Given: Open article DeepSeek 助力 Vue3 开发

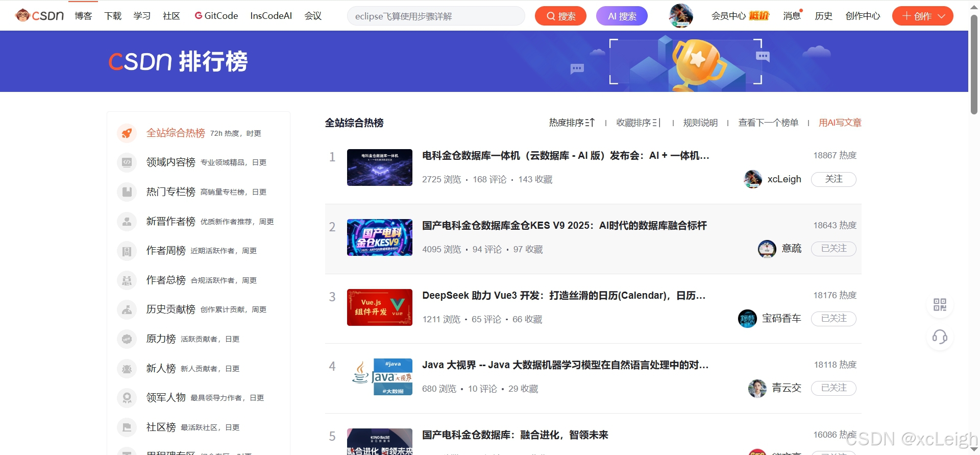Looking at the screenshot, I should tap(564, 296).
